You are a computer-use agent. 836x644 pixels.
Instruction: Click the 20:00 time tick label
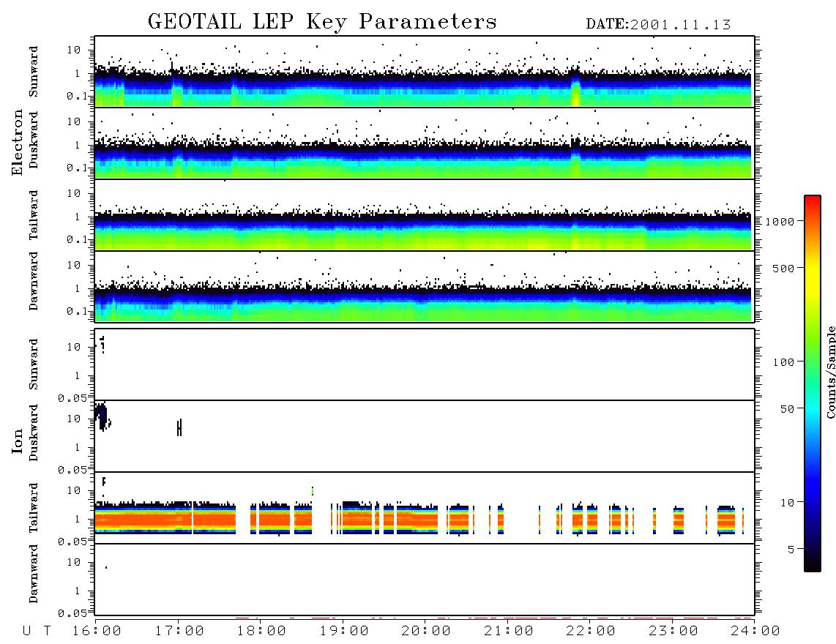point(427,632)
